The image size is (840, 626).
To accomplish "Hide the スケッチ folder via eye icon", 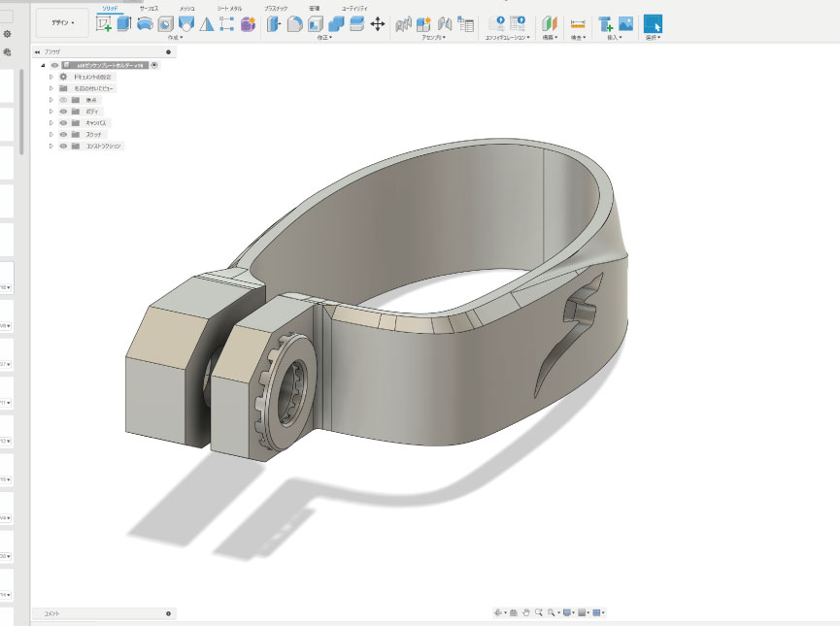I will click(x=63, y=135).
